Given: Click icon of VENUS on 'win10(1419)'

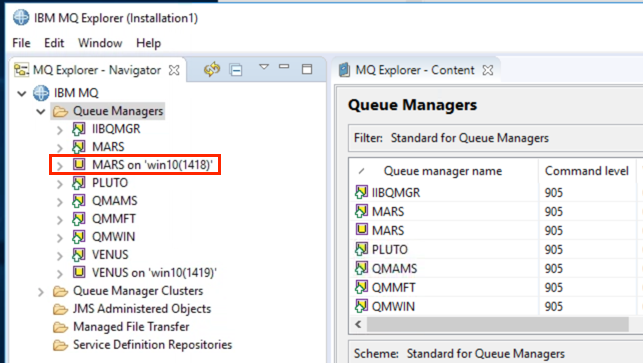Looking at the screenshot, I should (79, 272).
